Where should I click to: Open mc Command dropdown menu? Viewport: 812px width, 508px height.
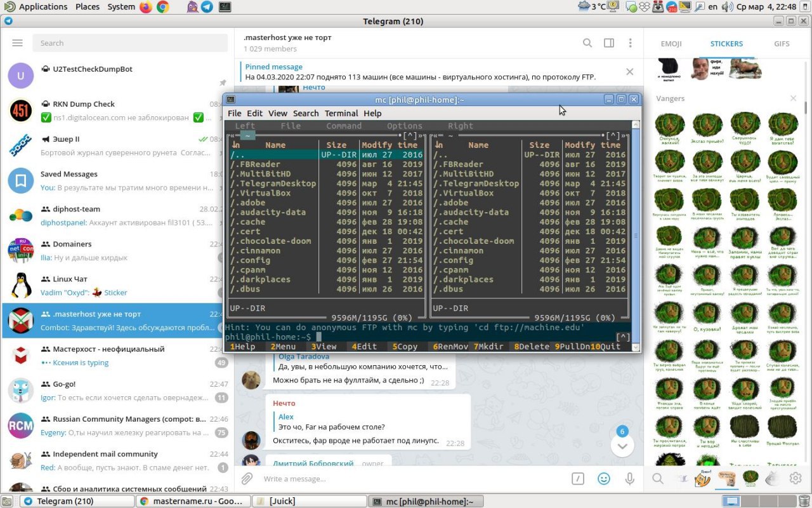pos(344,126)
